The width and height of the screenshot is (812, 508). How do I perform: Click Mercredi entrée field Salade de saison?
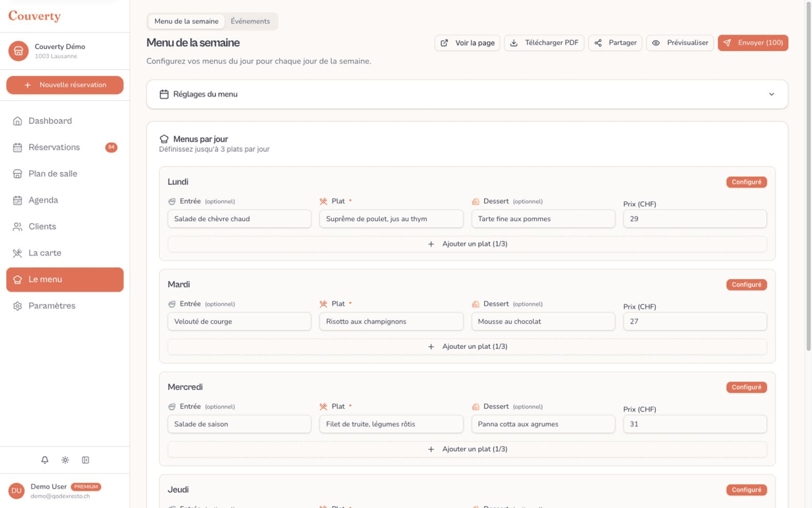[x=240, y=424]
